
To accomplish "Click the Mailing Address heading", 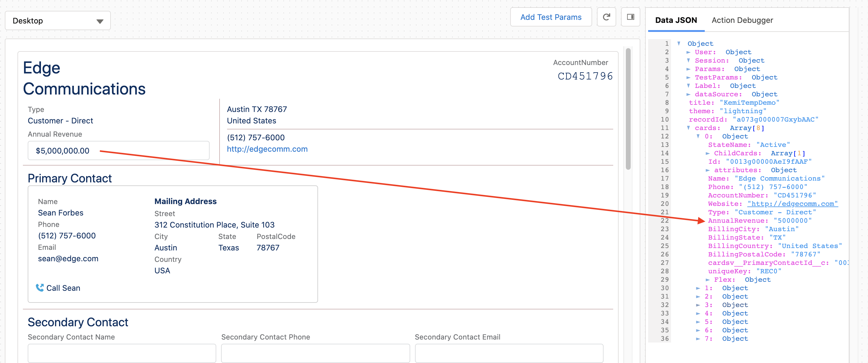I will pos(185,201).
